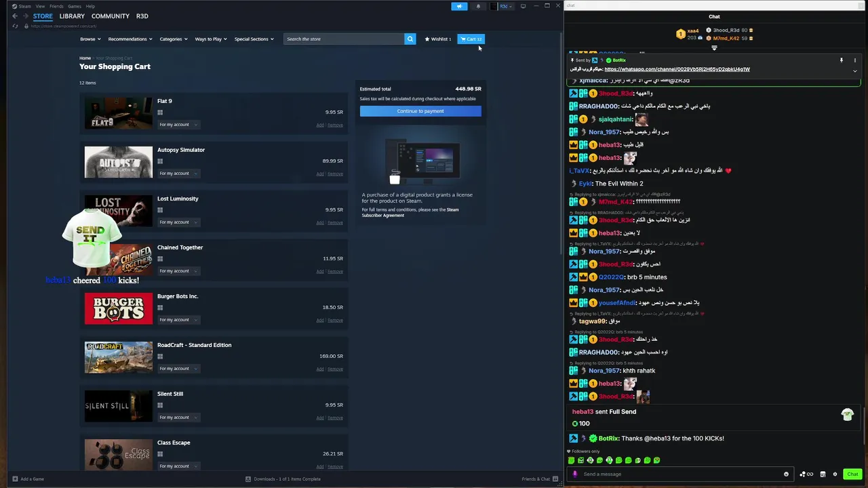The image size is (868, 488).
Task: Open the Kick gift shop icon
Action: (823, 474)
